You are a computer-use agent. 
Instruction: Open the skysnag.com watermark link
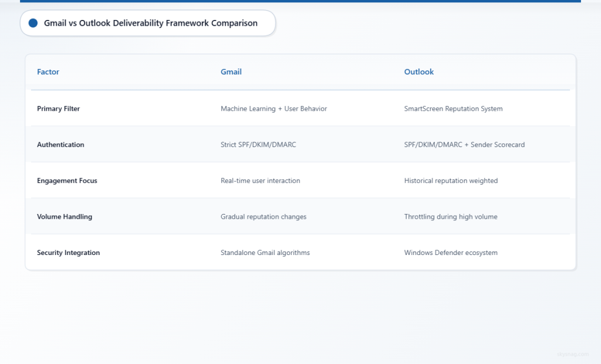point(573,354)
